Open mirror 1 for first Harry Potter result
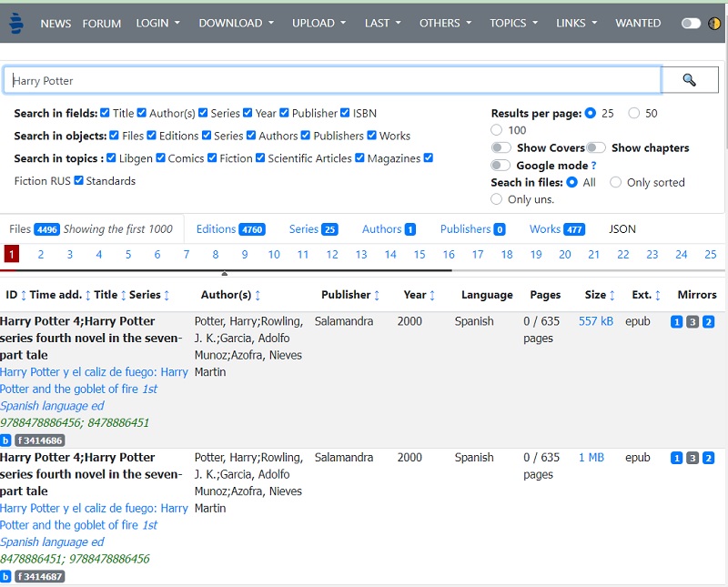This screenshot has width=728, height=587. click(x=677, y=321)
